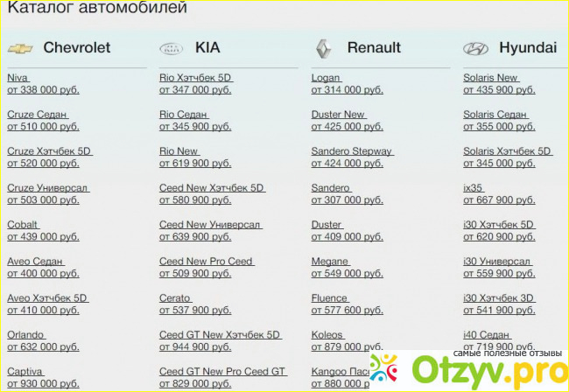
Task: Click the price от 537 900 руб.
Action: [x=195, y=310]
